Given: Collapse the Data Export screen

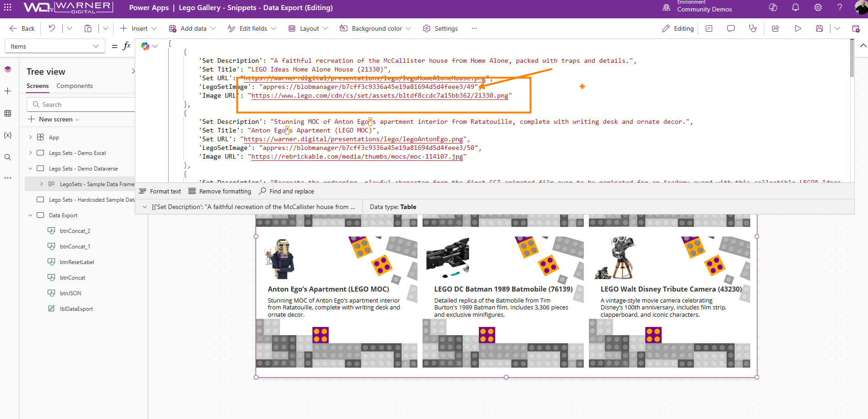Looking at the screenshot, I should (30, 215).
